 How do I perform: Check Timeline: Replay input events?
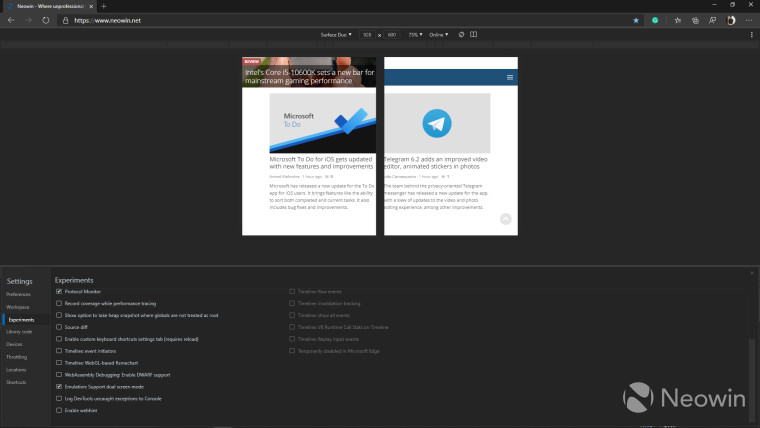292,339
